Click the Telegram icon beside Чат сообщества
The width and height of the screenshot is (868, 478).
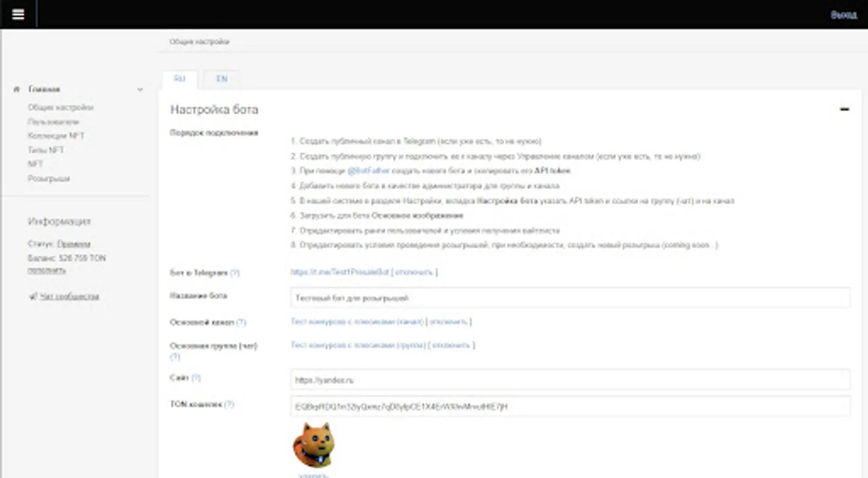click(x=33, y=296)
